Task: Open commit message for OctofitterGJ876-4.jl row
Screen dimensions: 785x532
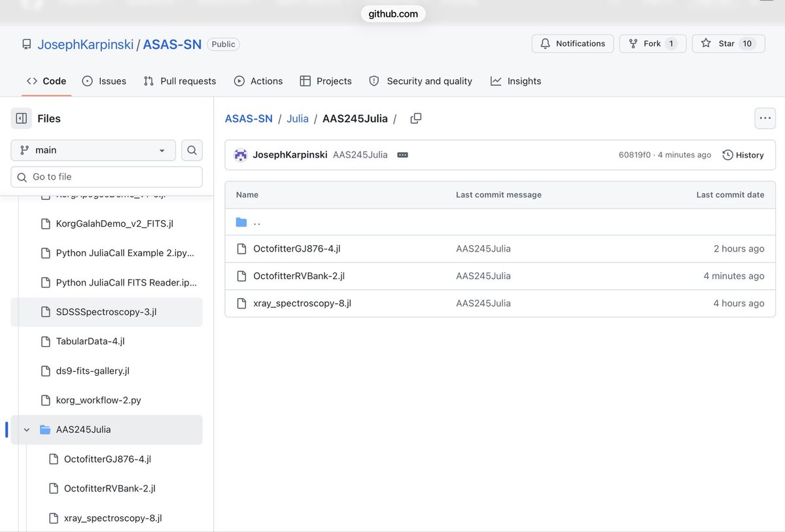Action: [x=483, y=248]
